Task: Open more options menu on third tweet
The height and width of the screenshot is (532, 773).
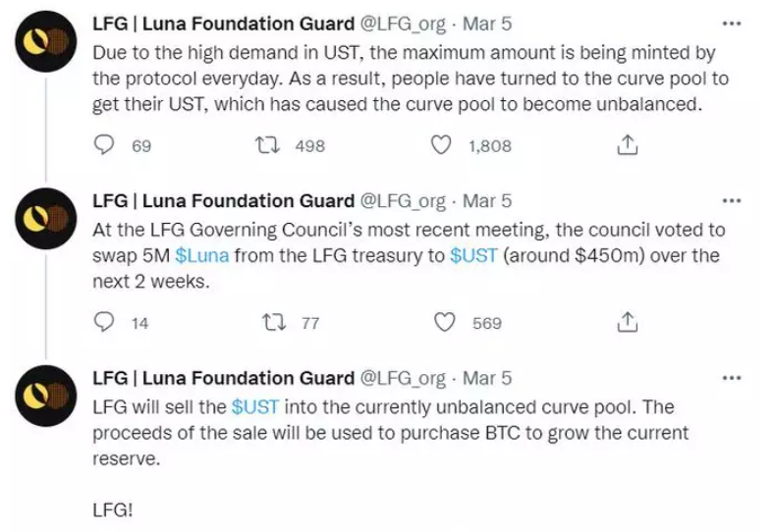Action: (732, 378)
